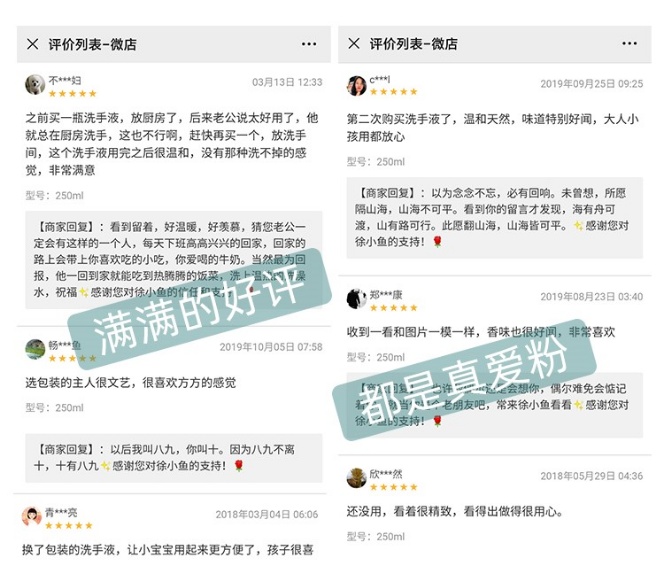Close the left 评价列表-微店 panel with X

[x=33, y=44]
